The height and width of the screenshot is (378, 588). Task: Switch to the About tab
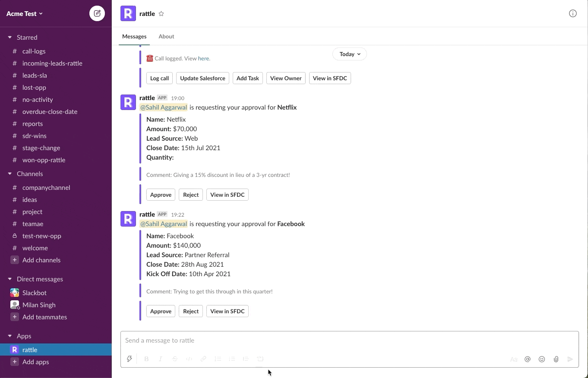point(166,36)
